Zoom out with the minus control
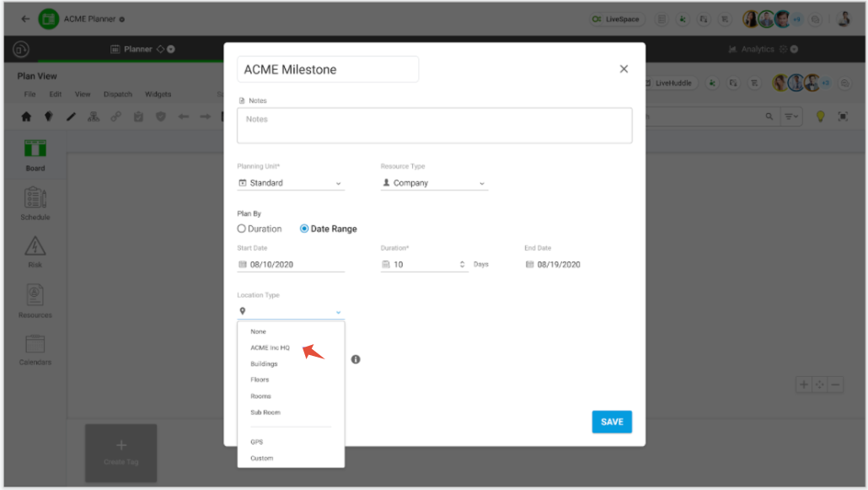Viewport: 868px width, 490px height. coord(835,384)
